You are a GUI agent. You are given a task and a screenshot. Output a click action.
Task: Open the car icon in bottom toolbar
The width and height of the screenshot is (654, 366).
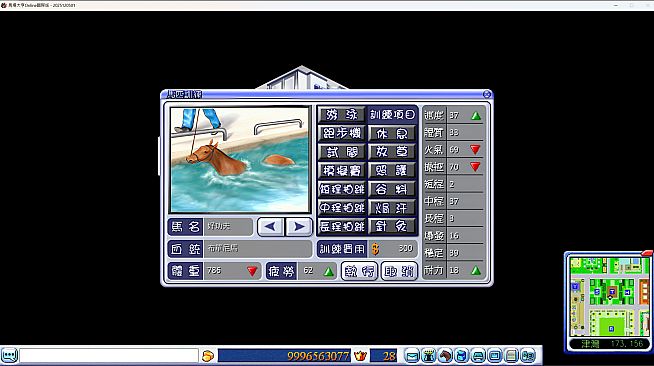pyautogui.click(x=478, y=356)
